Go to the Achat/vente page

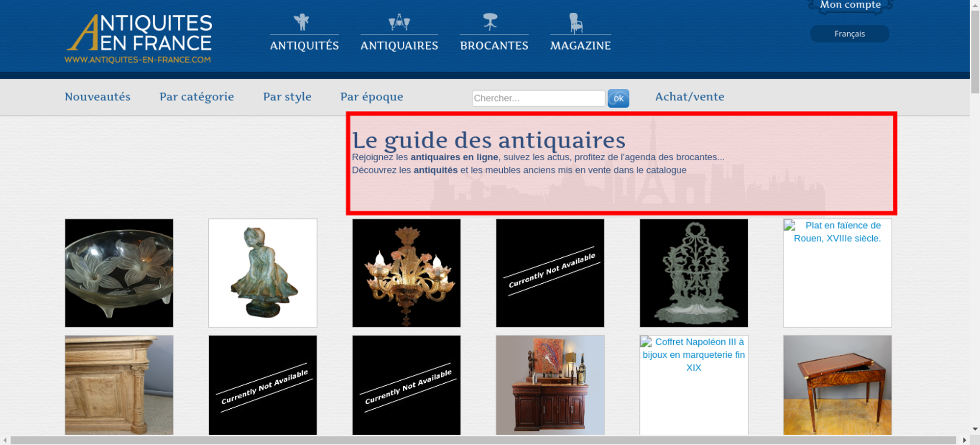(x=689, y=97)
